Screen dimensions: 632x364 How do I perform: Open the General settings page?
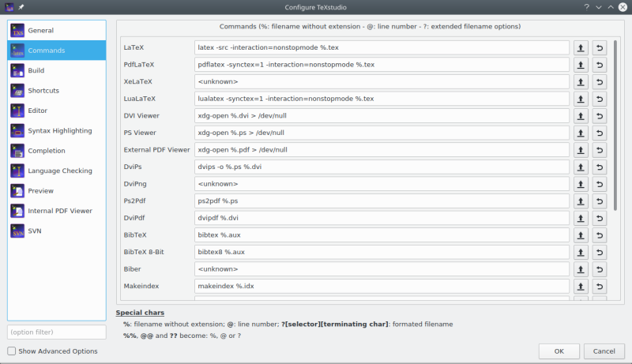coord(57,30)
